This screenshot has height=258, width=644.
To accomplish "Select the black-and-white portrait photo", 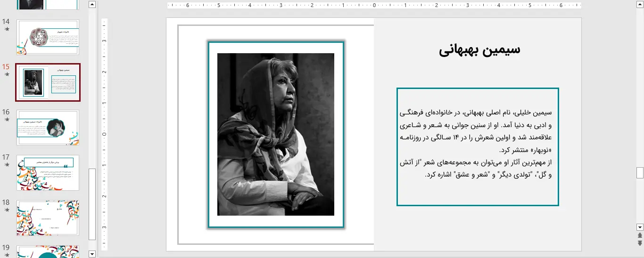I will click(x=276, y=134).
